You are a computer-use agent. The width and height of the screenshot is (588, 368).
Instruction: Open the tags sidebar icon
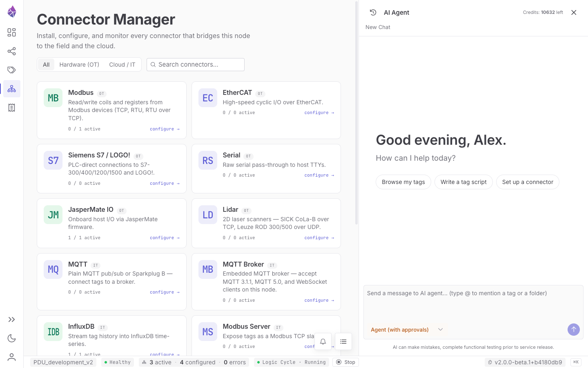[12, 70]
